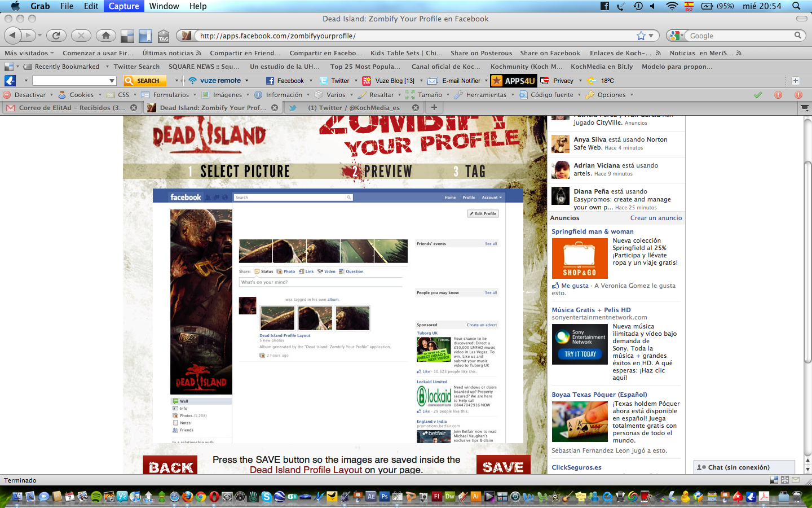Screen dimensions: 812x508
Task: Click the TRY IT TODAY Sony ad
Action: (x=580, y=354)
